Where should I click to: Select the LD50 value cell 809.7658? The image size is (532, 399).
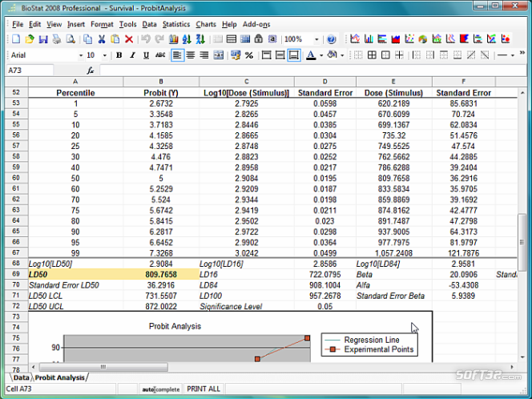(161, 274)
